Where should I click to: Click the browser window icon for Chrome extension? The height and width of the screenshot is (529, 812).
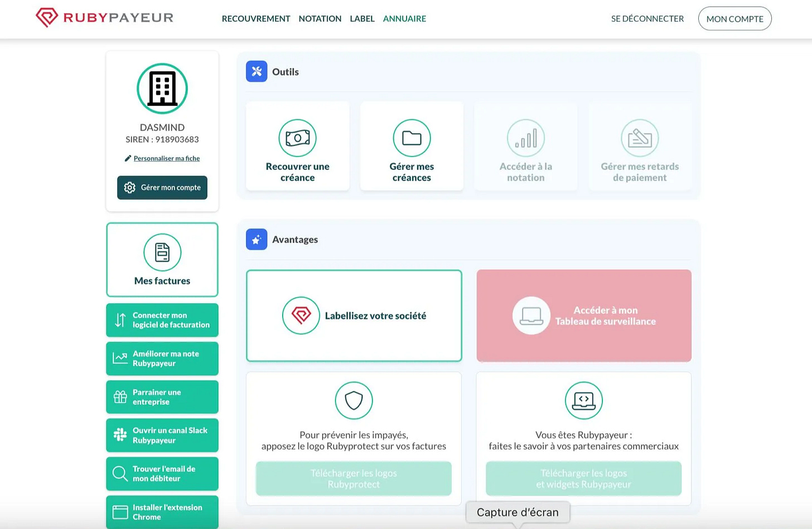120,512
